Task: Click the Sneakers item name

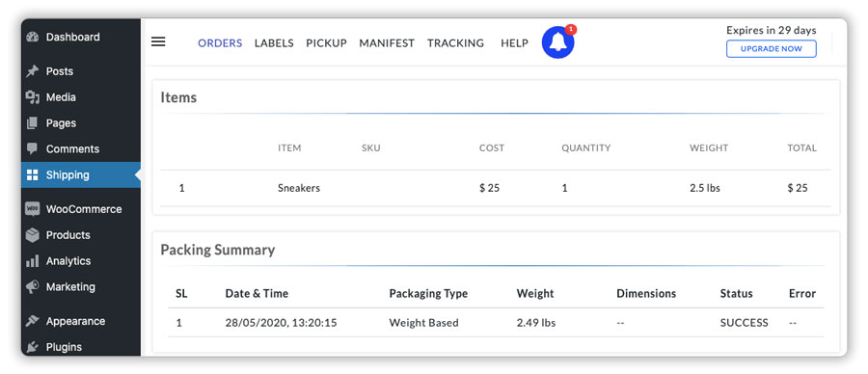Action: click(299, 188)
